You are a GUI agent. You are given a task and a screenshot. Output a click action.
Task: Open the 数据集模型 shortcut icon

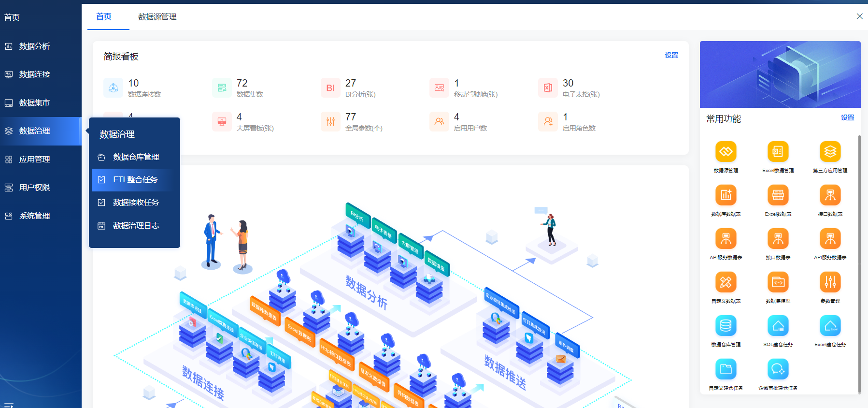pos(778,282)
